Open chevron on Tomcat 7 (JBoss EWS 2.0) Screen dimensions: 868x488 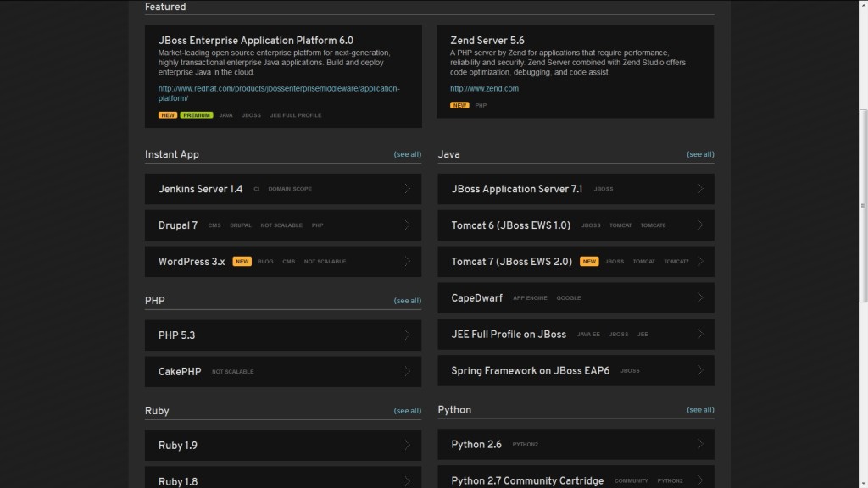click(700, 261)
